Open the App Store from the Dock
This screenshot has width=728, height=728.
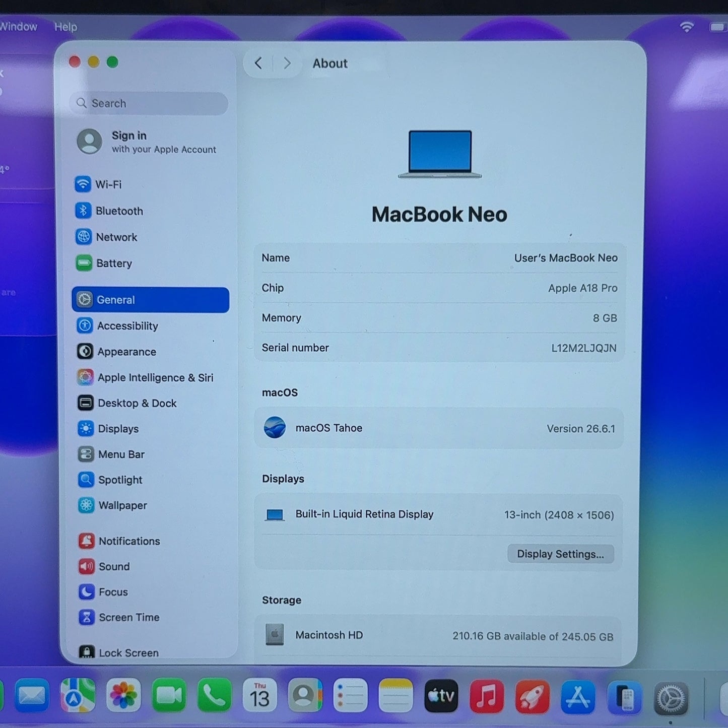coord(578,698)
